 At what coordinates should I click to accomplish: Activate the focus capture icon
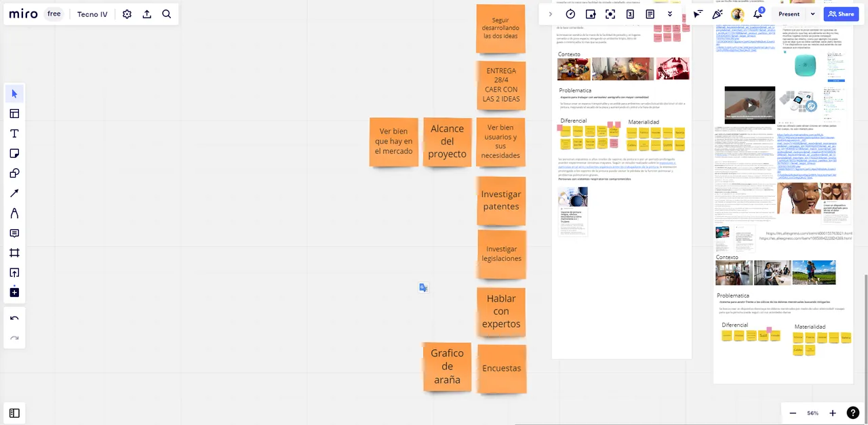tap(610, 14)
